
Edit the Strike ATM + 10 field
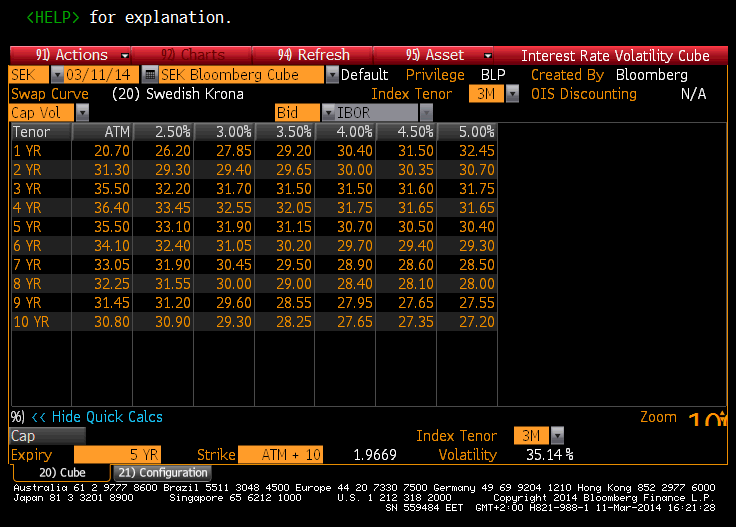click(280, 455)
